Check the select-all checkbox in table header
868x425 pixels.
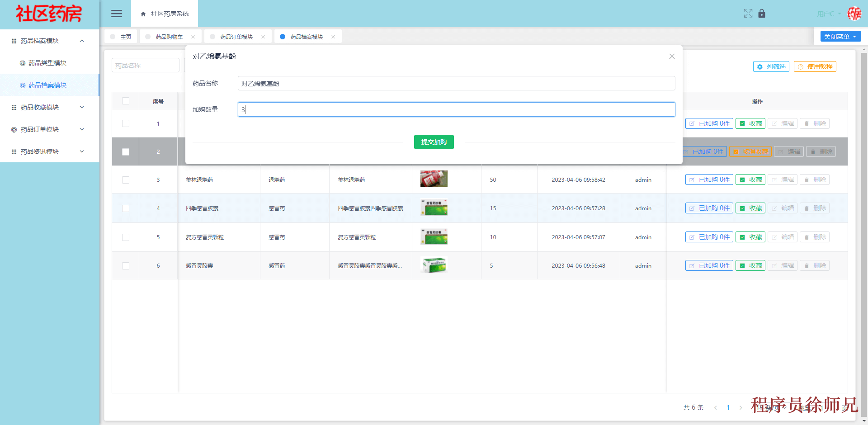click(125, 101)
